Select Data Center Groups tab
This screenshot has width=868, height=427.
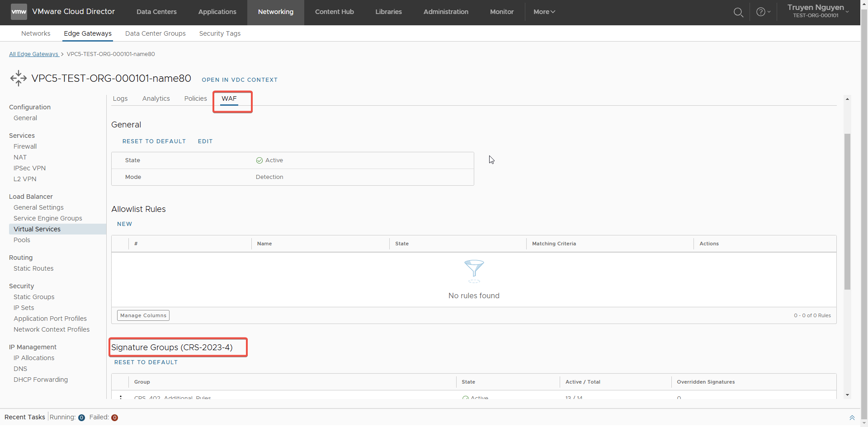pyautogui.click(x=155, y=33)
